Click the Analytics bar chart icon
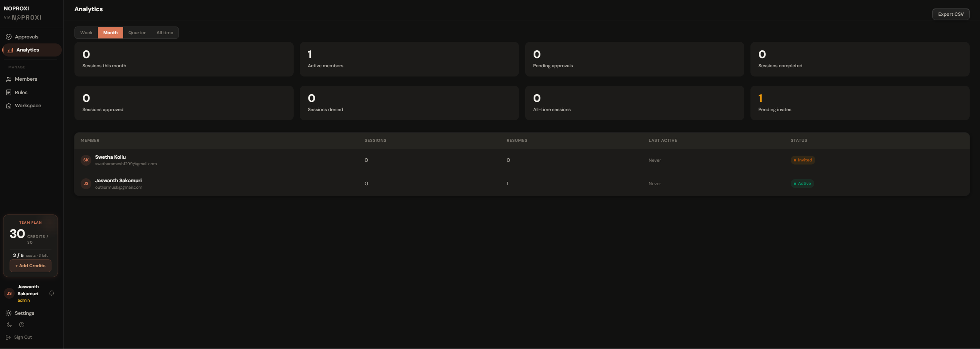 [10, 50]
